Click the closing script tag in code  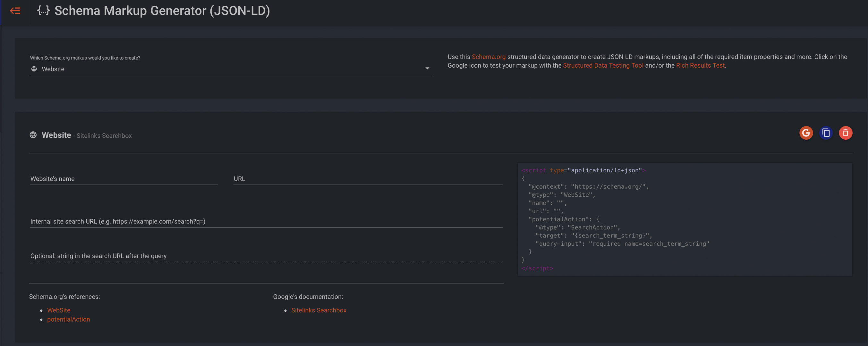[x=537, y=268]
